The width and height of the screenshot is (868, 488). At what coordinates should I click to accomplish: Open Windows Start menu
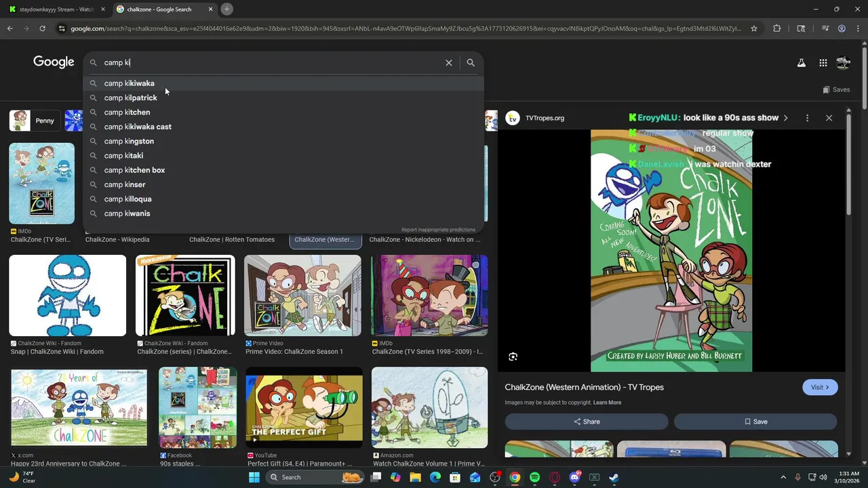(254, 477)
